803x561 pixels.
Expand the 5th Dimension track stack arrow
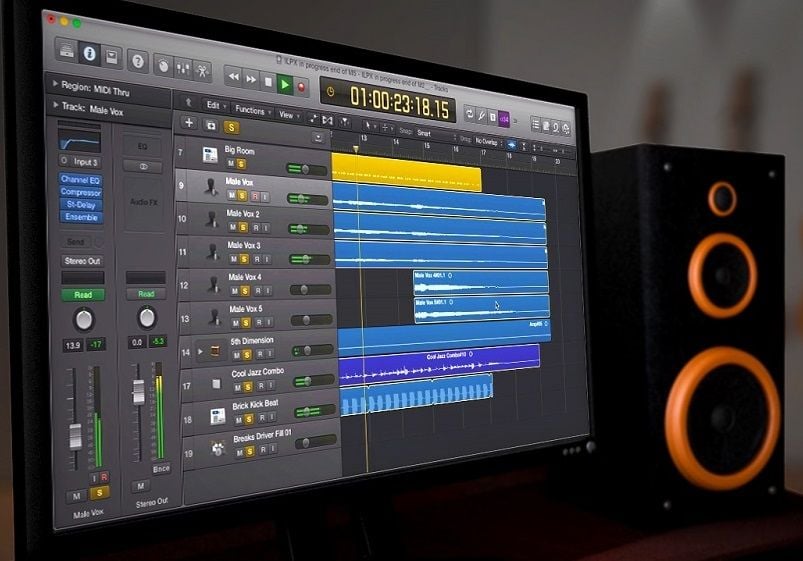coord(200,352)
